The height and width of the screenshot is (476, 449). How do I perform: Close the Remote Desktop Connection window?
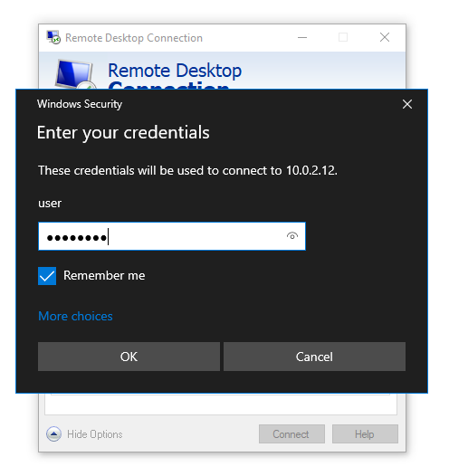click(x=385, y=38)
